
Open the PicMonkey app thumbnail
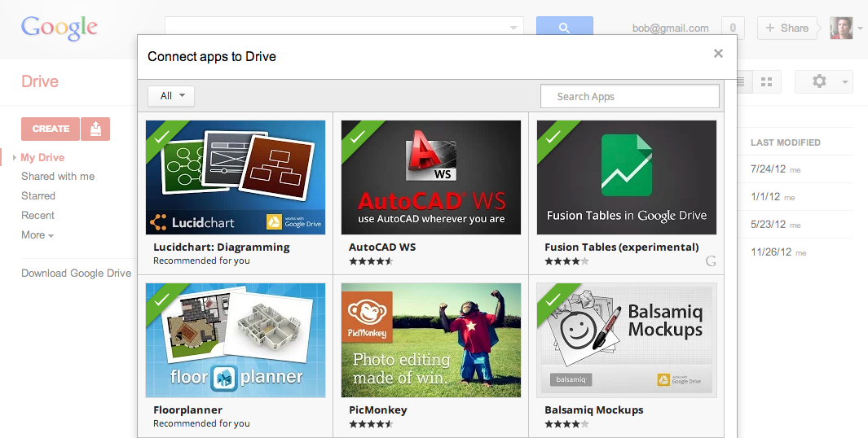point(430,340)
